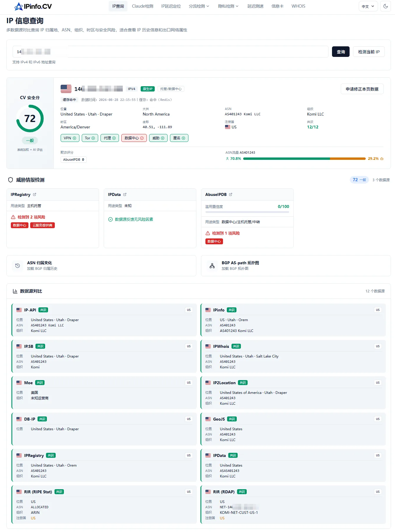The image size is (395, 532).
Task: Click the 缓存命中 cache badge
Action: [x=69, y=100]
